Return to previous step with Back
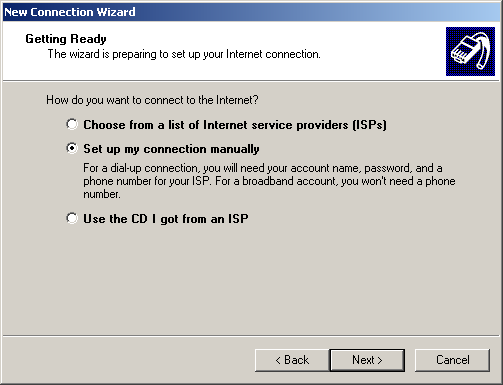This screenshot has height=385, width=503. [x=292, y=360]
